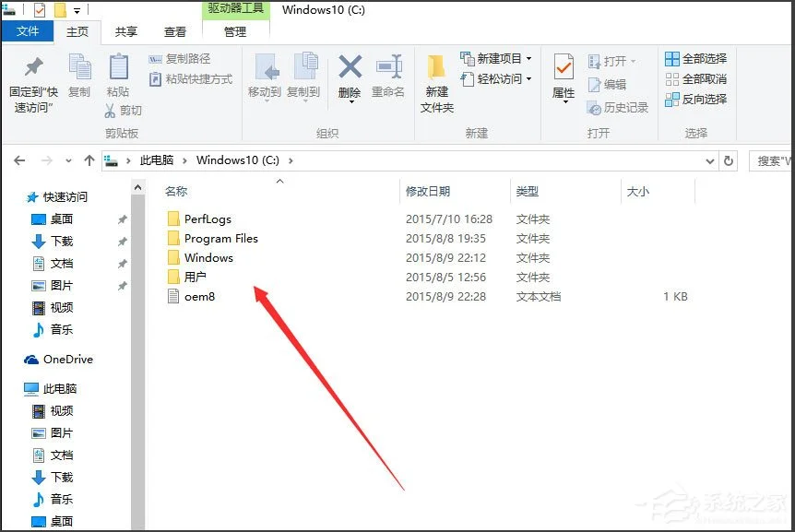This screenshot has height=532, width=795.
Task: Click the Pin to Quick access icon
Action: pyautogui.click(x=34, y=67)
